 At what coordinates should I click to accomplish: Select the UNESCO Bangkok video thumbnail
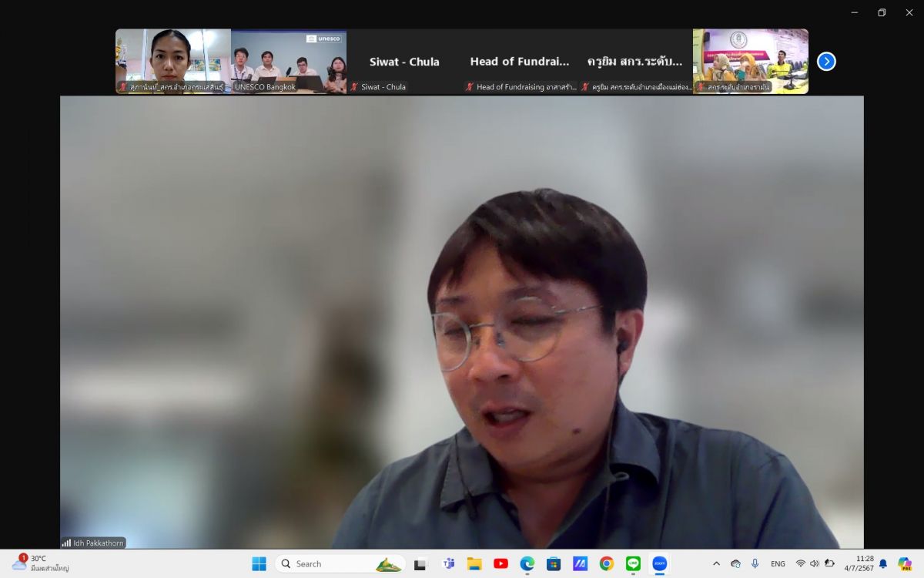(x=289, y=62)
